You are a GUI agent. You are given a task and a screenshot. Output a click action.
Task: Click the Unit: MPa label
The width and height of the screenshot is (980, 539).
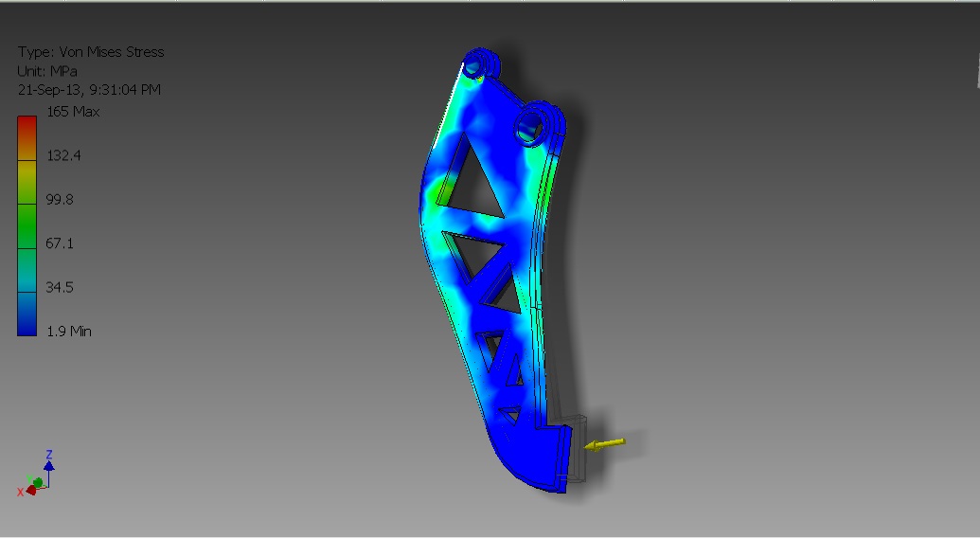tap(47, 71)
